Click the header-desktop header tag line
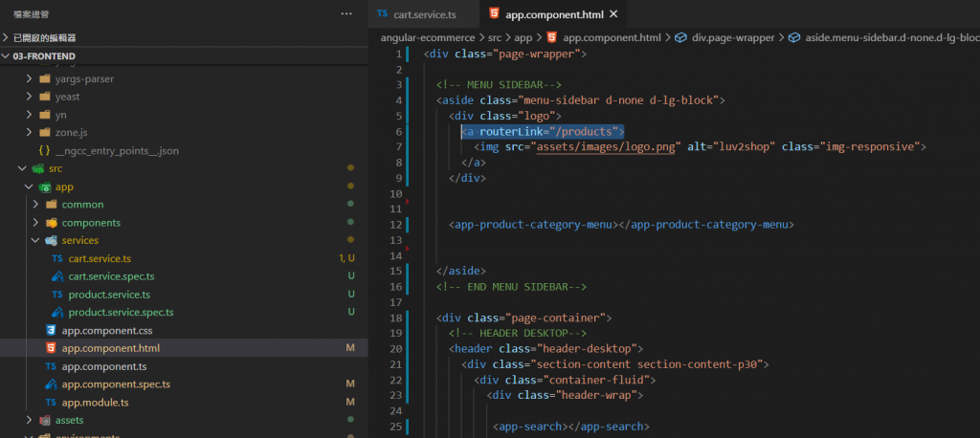 546,349
